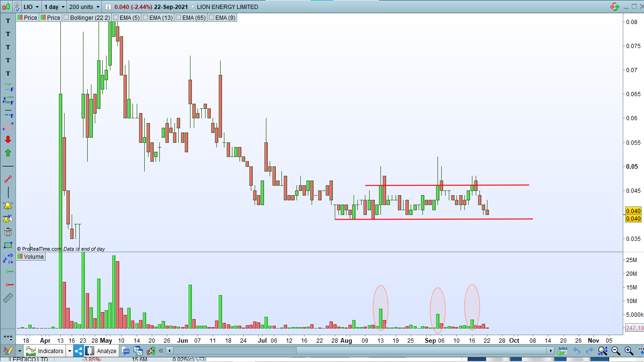Image resolution: width=644 pixels, height=362 pixels.
Task: Select the rectangle drawing tool
Action: (x=8, y=245)
